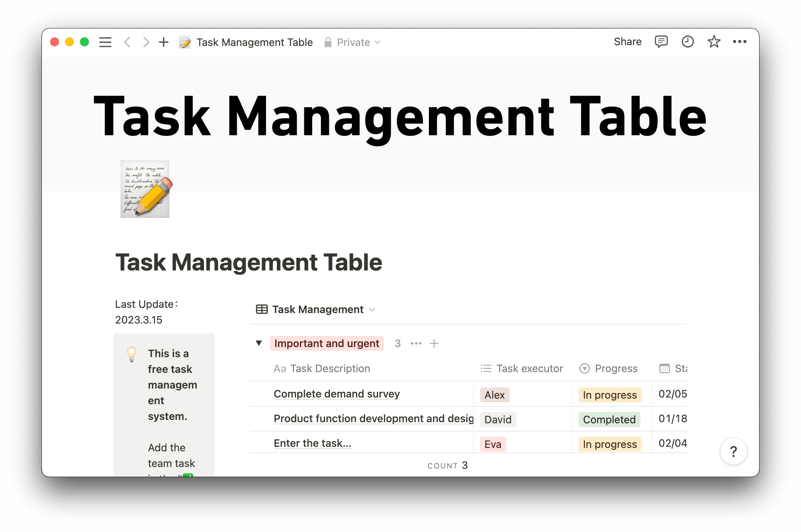Open a new tab with the plus icon
The width and height of the screenshot is (801, 532).
164,42
